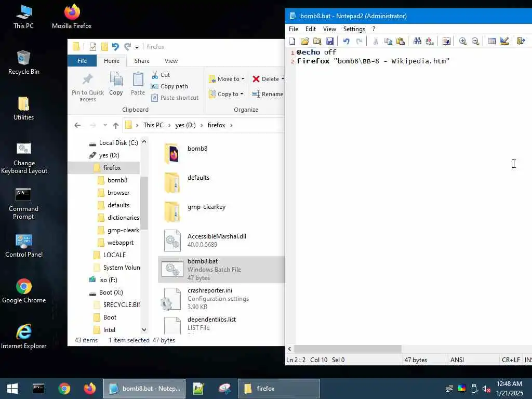The width and height of the screenshot is (532, 399).
Task: Click Explorer Back navigation arrow
Action: coord(77,125)
